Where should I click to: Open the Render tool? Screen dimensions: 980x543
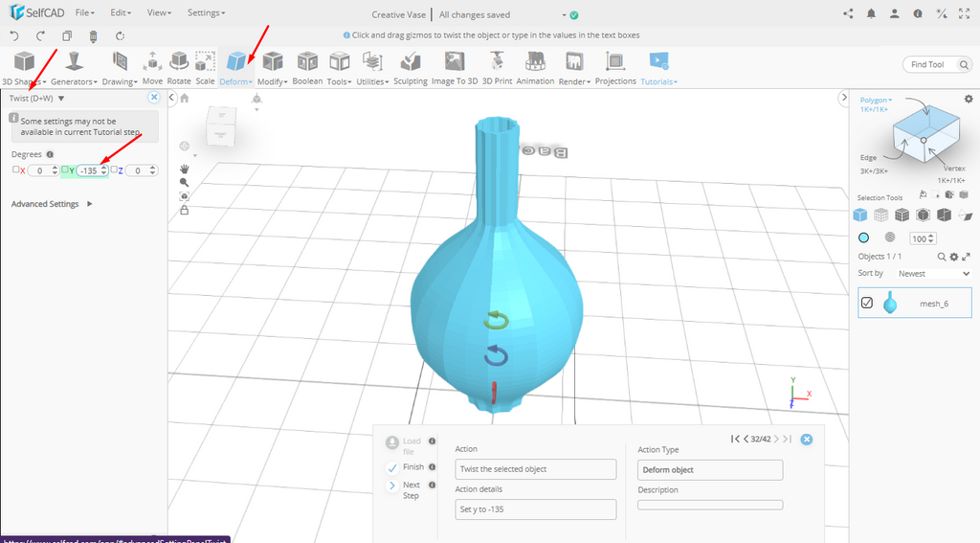click(574, 68)
